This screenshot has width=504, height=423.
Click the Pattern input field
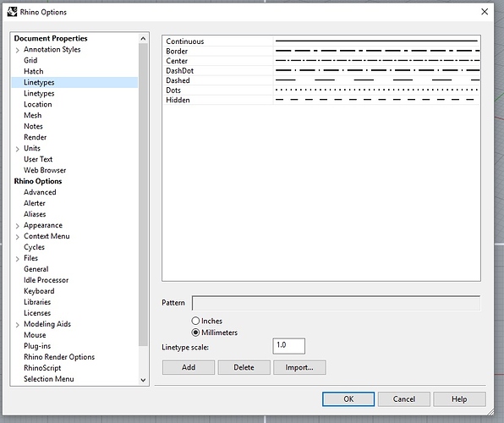[x=336, y=303]
